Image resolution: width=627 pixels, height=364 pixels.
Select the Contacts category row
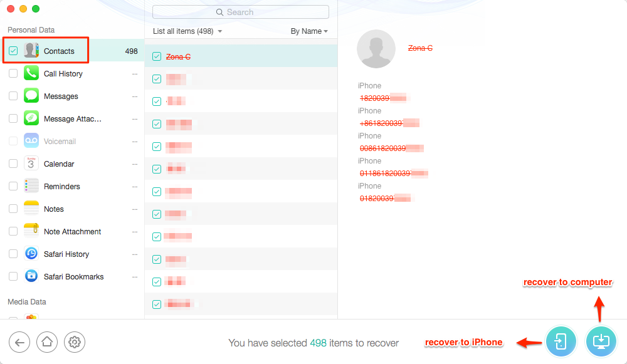click(x=72, y=51)
